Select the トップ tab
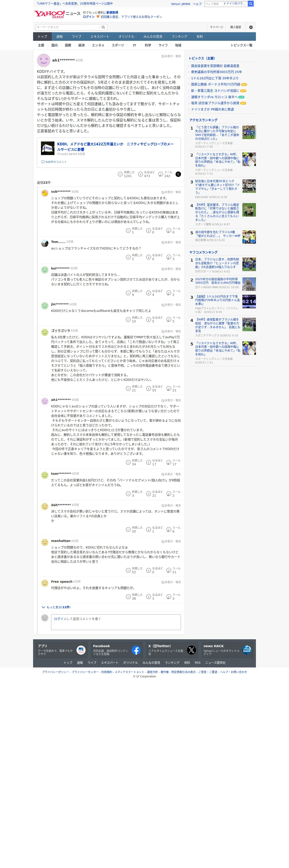289x868 pixels. tap(42, 36)
